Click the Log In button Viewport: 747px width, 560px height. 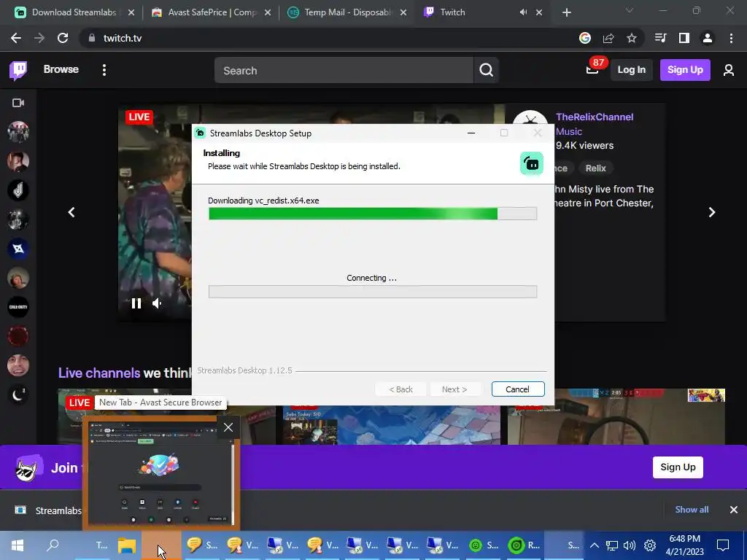[631, 70]
